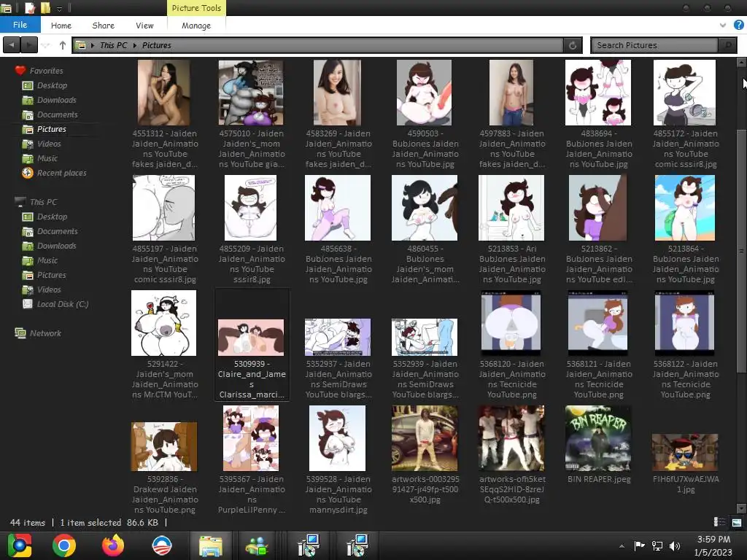747x560 pixels.
Task: Open Documents under This PC
Action: pyautogui.click(x=57, y=231)
